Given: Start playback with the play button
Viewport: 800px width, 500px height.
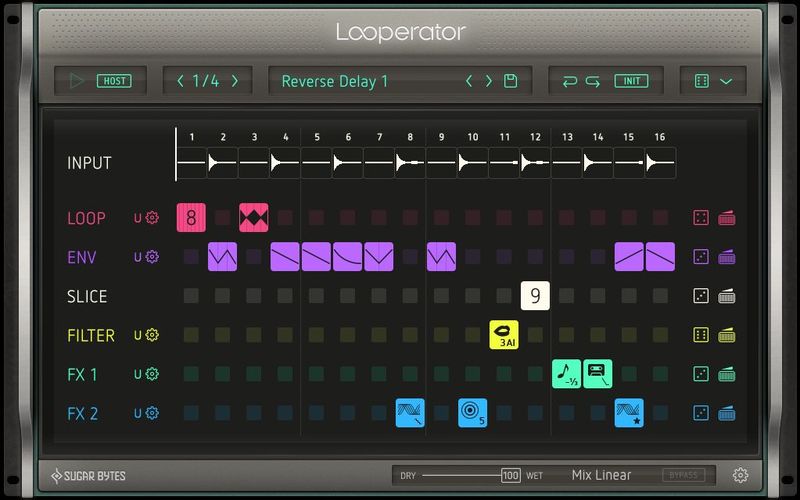Looking at the screenshot, I should tap(77, 81).
